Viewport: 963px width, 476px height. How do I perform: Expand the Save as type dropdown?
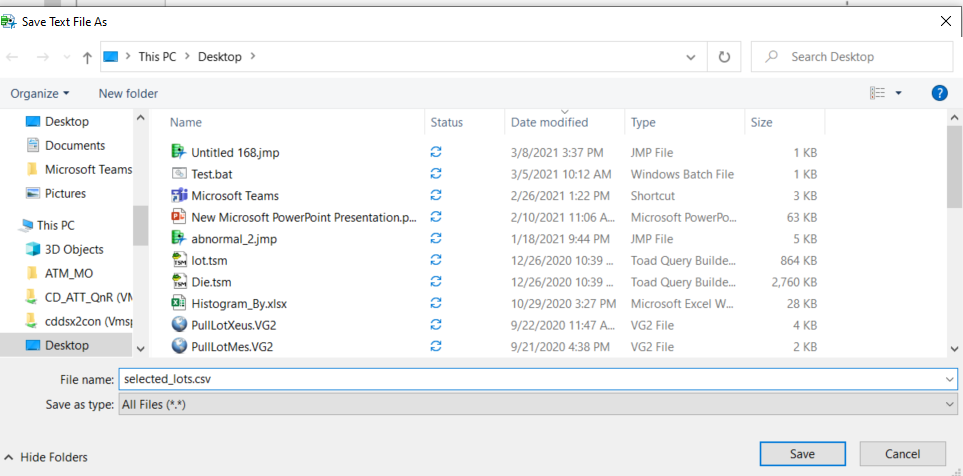tap(949, 404)
